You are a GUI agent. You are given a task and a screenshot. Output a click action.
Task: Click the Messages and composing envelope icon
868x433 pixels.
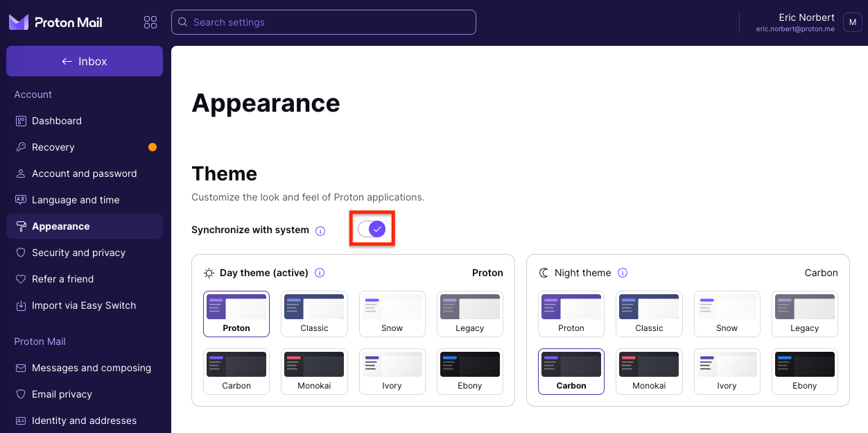click(21, 368)
